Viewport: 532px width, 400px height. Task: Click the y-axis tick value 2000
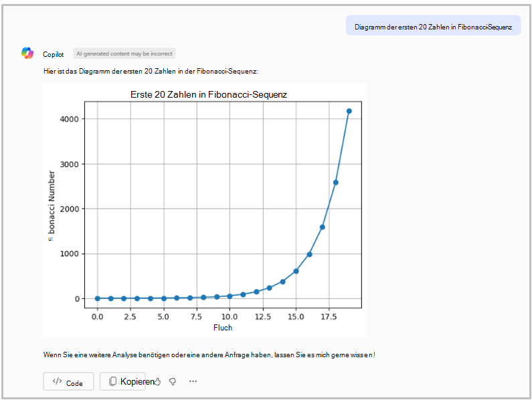pos(69,209)
